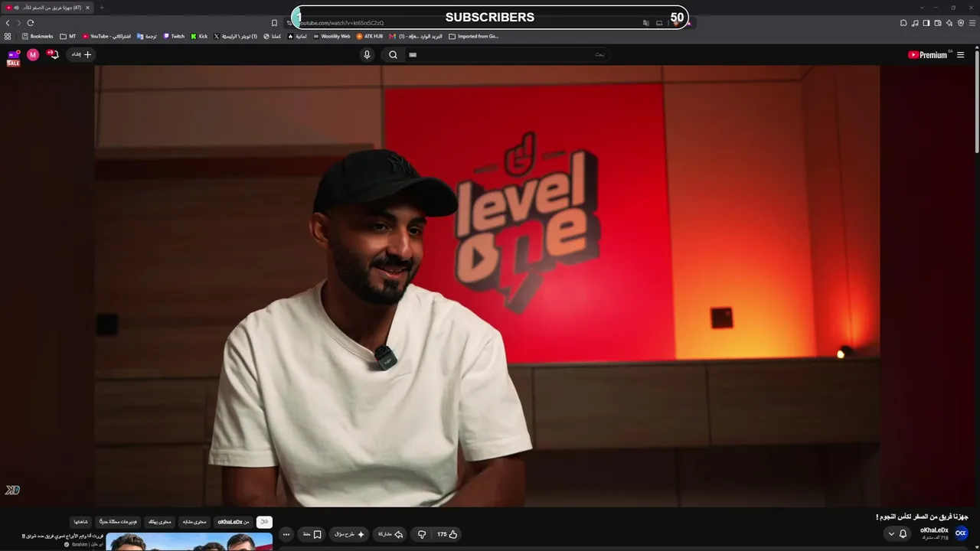Open the browser apps grid icon
Image resolution: width=980 pixels, height=551 pixels.
[x=8, y=36]
